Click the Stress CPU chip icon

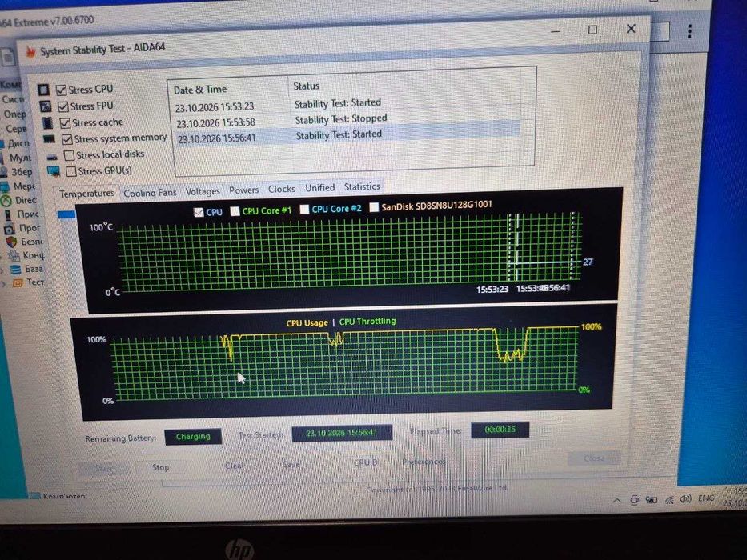(x=43, y=90)
